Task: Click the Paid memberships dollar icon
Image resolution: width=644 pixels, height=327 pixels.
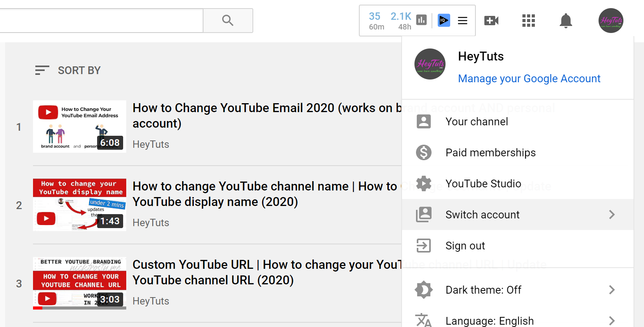Action: coord(424,152)
